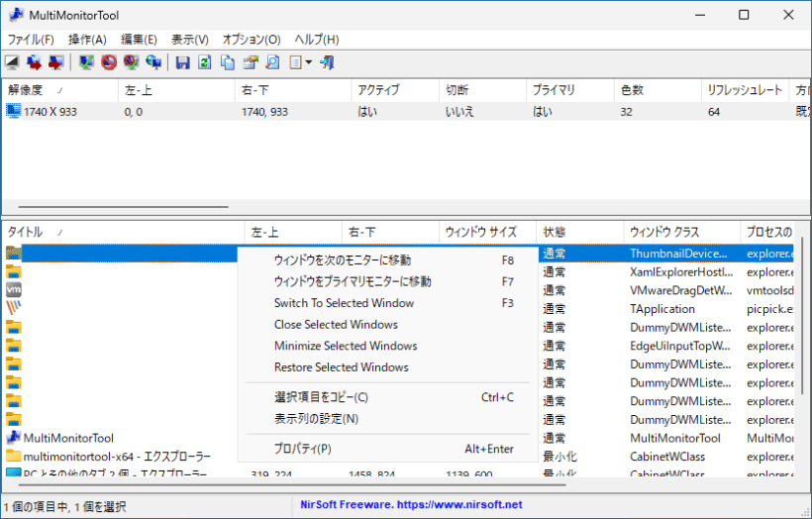Click the 1740, 933 right-bottom cell
Screen dimensions: 812x519
pos(264,112)
